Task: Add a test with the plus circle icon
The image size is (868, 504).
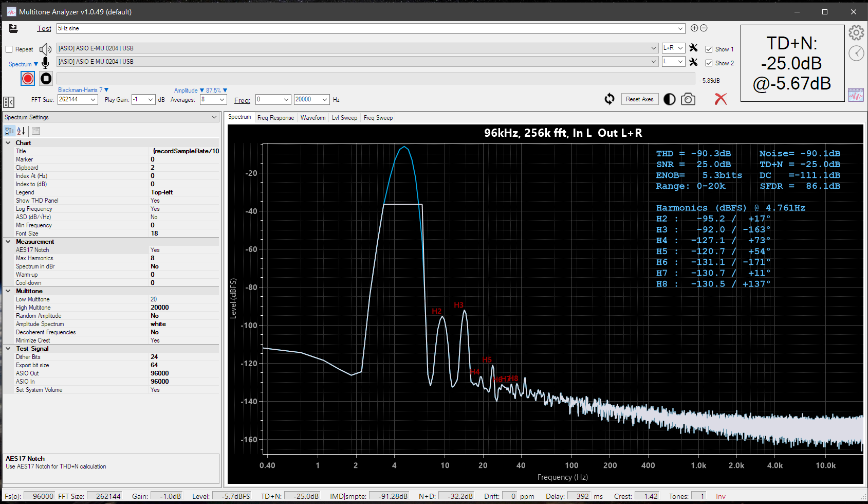Action: coord(694,28)
